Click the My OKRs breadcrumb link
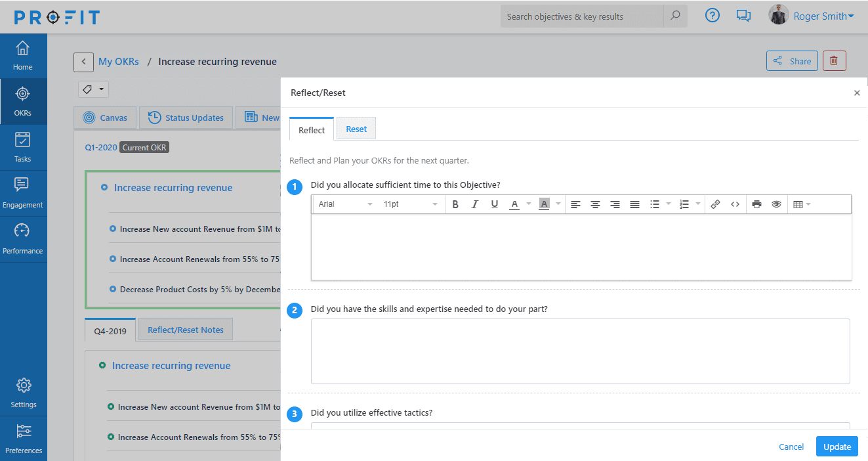868x461 pixels. pyautogui.click(x=119, y=62)
